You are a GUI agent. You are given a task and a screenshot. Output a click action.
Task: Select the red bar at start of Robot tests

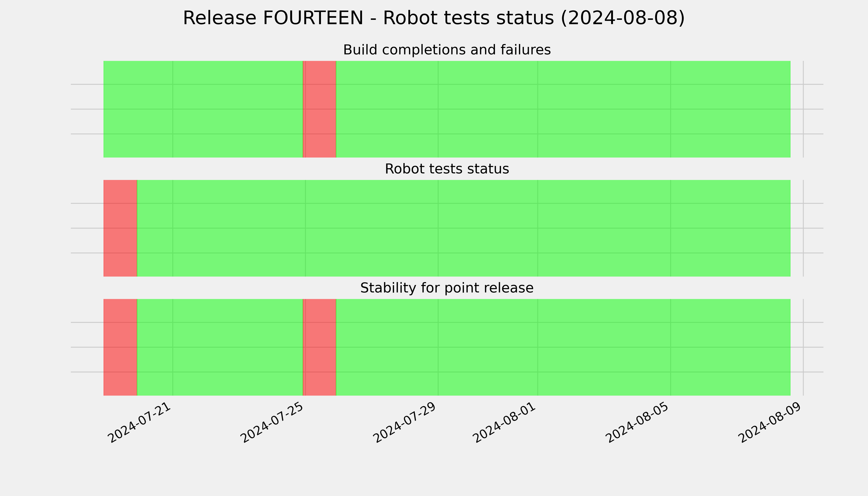tap(120, 228)
